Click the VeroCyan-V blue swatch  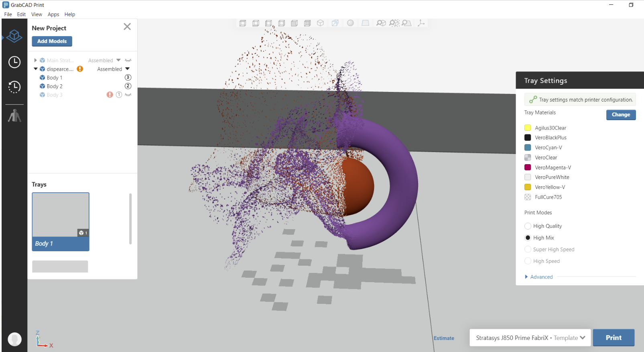[x=528, y=147]
